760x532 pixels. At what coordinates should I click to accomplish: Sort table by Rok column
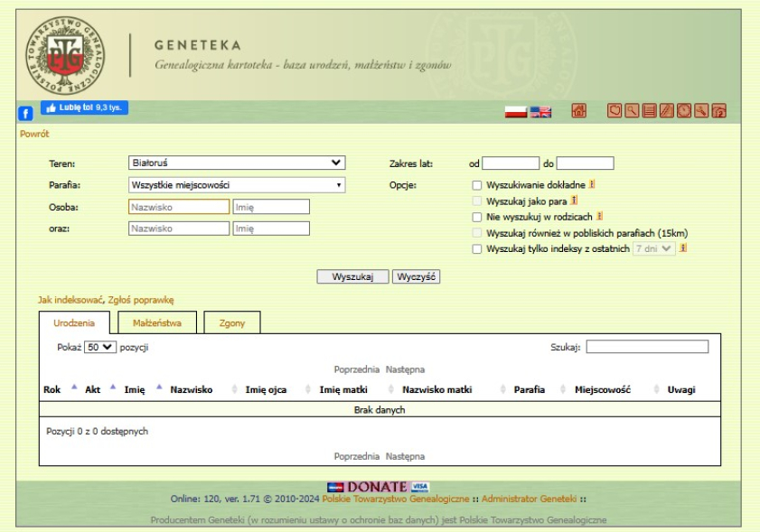(x=60, y=389)
